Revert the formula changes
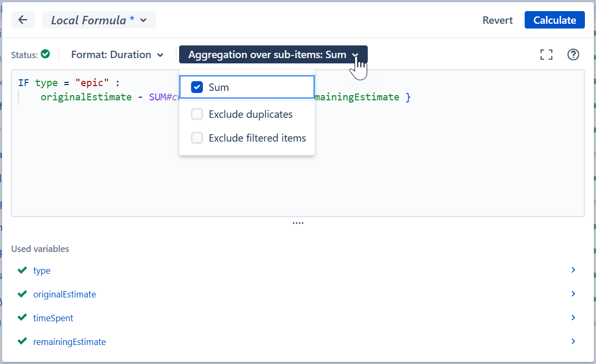Image resolution: width=596 pixels, height=364 pixels. (x=497, y=20)
